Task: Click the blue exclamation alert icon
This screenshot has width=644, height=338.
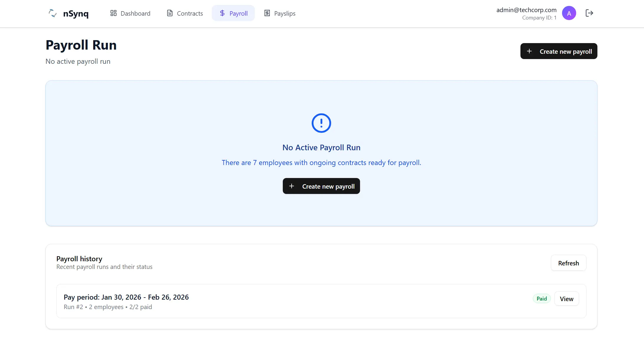Action: (321, 123)
